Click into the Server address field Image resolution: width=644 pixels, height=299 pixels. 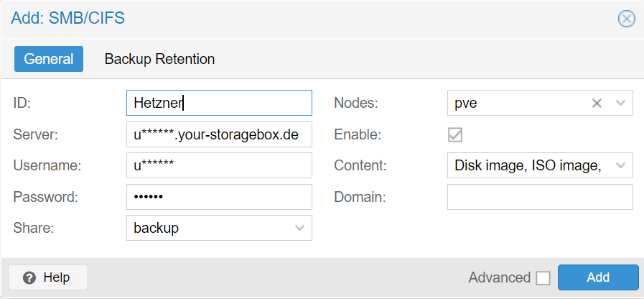[219, 134]
